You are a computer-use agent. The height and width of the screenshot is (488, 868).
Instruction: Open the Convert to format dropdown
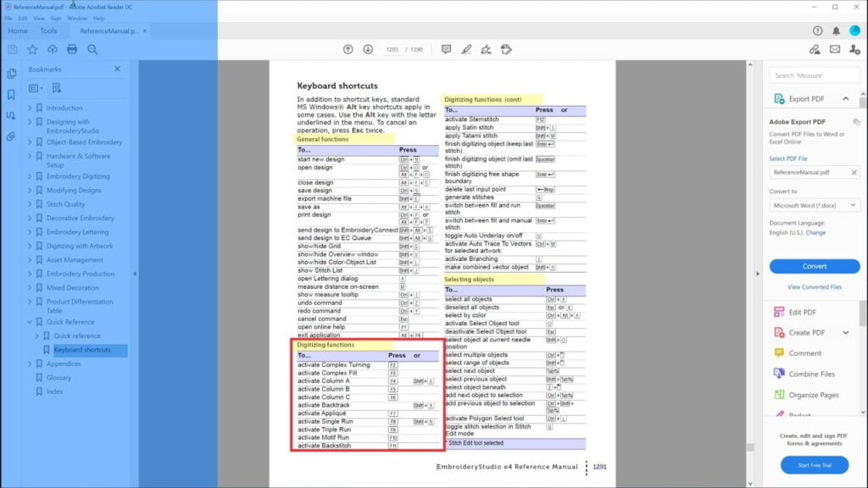coord(815,205)
